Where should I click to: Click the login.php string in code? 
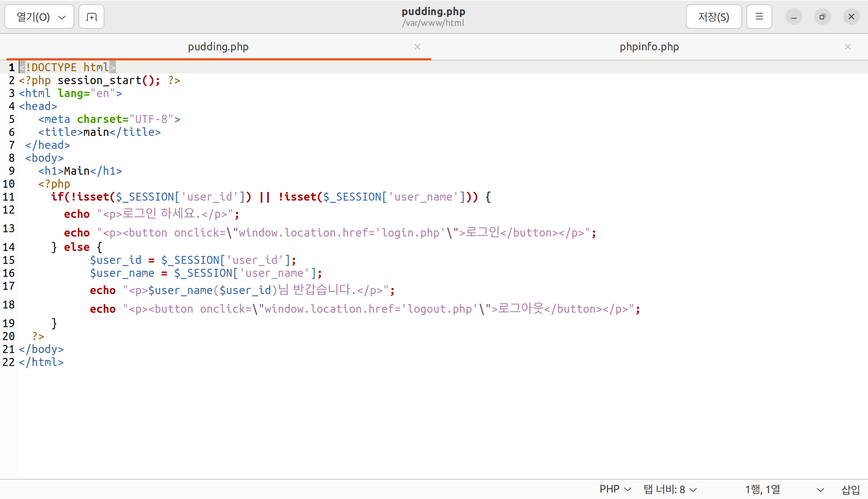[410, 233]
